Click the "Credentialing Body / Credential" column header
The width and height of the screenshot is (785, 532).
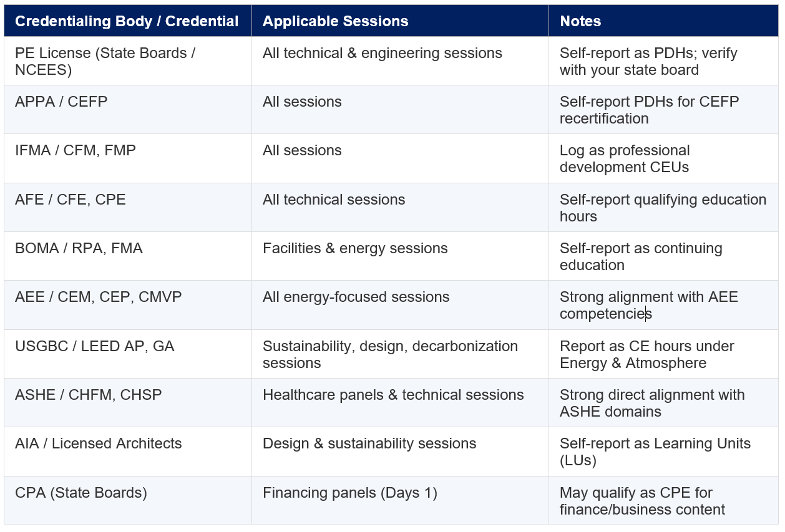click(127, 21)
